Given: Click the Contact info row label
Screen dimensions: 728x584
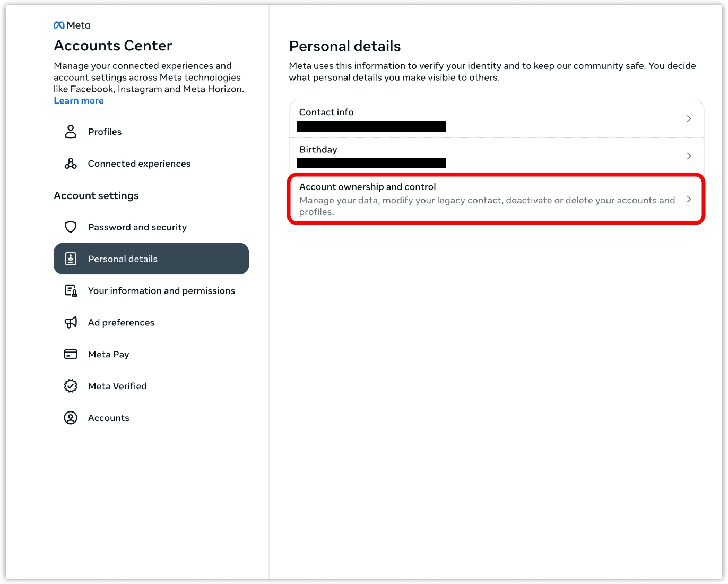Looking at the screenshot, I should click(x=326, y=112).
